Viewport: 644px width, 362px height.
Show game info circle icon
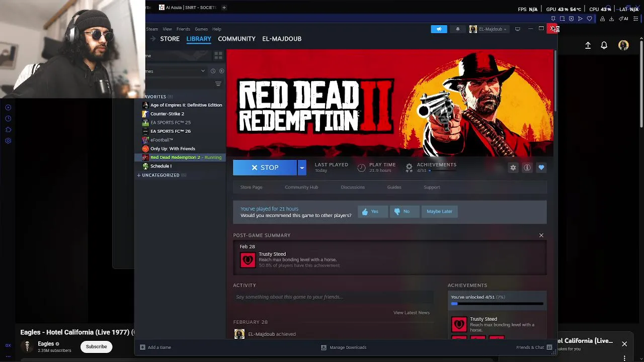point(527,168)
